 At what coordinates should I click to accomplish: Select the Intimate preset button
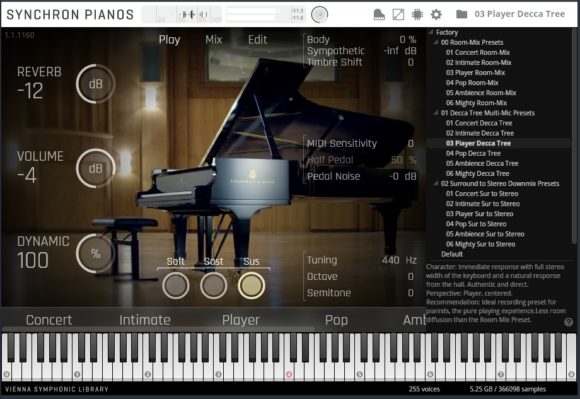(x=145, y=320)
